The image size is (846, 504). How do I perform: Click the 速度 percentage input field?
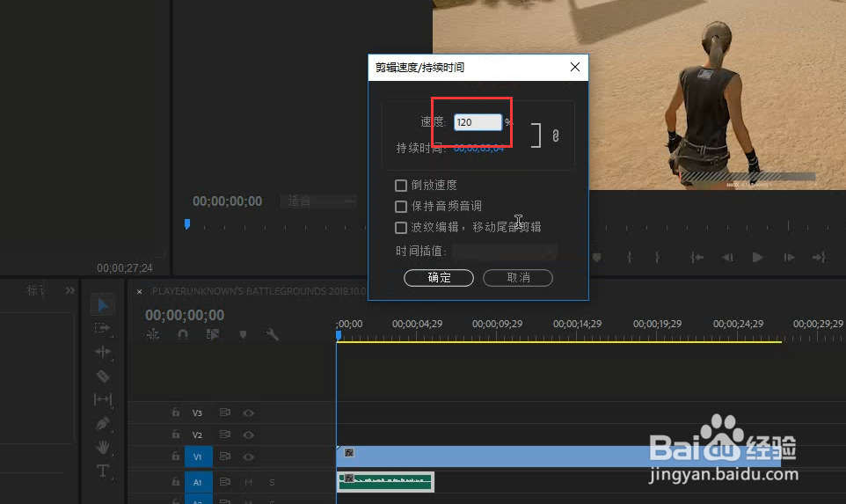(x=478, y=122)
